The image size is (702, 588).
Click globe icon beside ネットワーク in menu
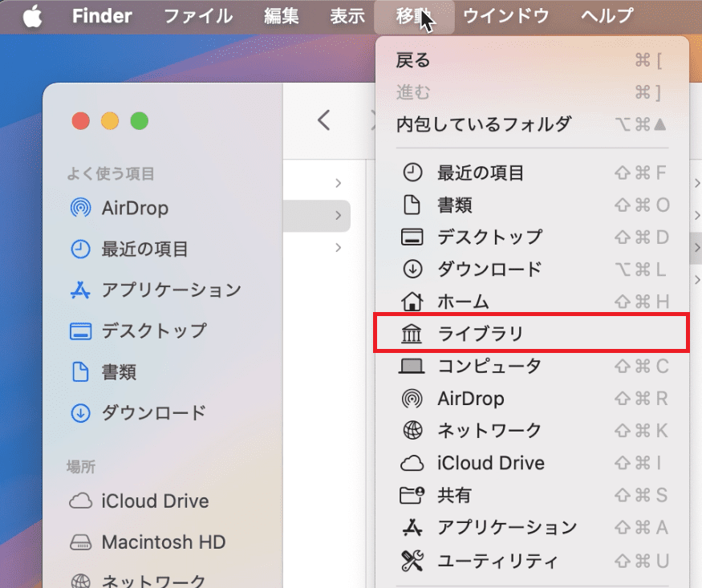(412, 431)
